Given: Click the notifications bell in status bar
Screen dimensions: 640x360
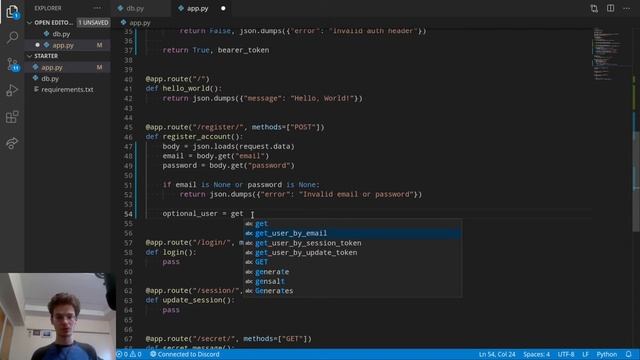Looking at the screenshot, I should pos(629,354).
